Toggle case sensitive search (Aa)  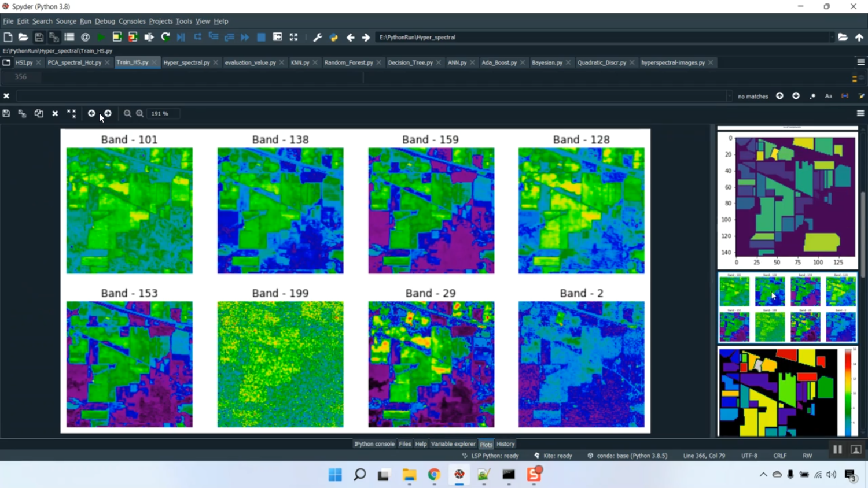(828, 96)
